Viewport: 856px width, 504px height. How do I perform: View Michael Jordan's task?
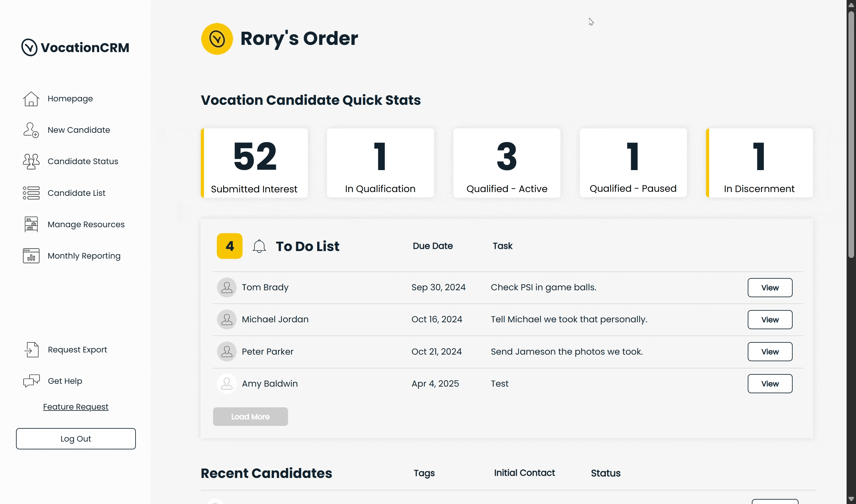click(770, 319)
